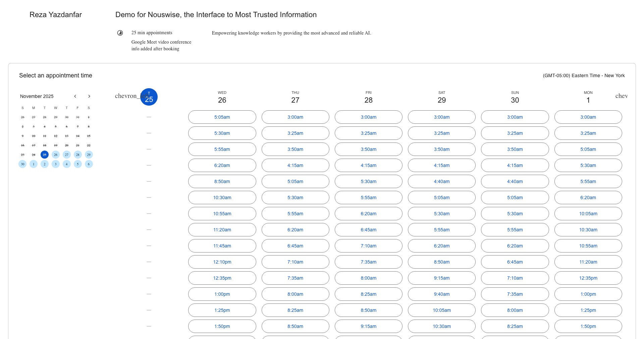Pick December 2 in the mini calendar
The image size is (644, 339).
point(45,164)
